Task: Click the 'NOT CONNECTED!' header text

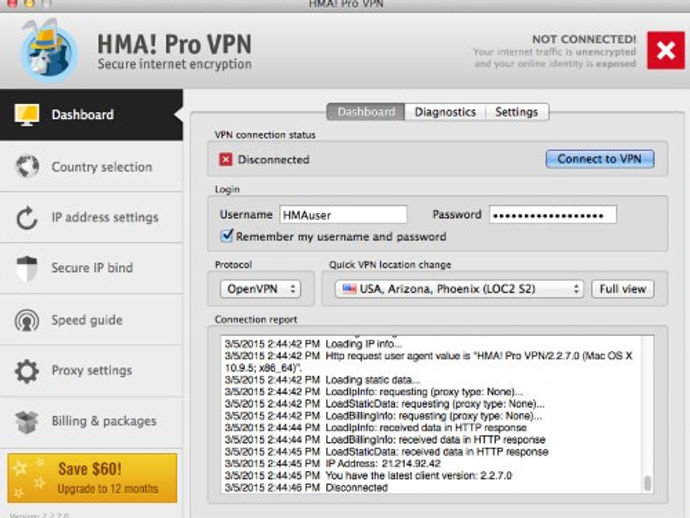Action: (x=584, y=39)
